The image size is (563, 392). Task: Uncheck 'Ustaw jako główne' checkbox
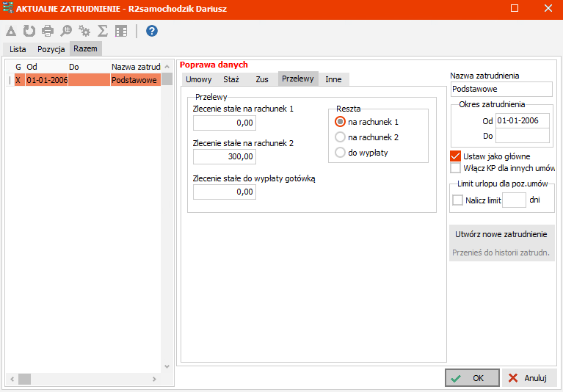[455, 156]
